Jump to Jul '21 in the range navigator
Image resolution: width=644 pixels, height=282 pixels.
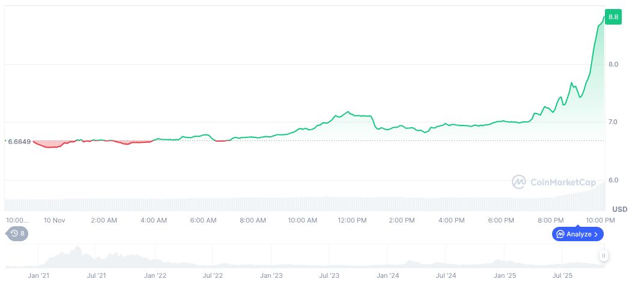pyautogui.click(x=97, y=275)
